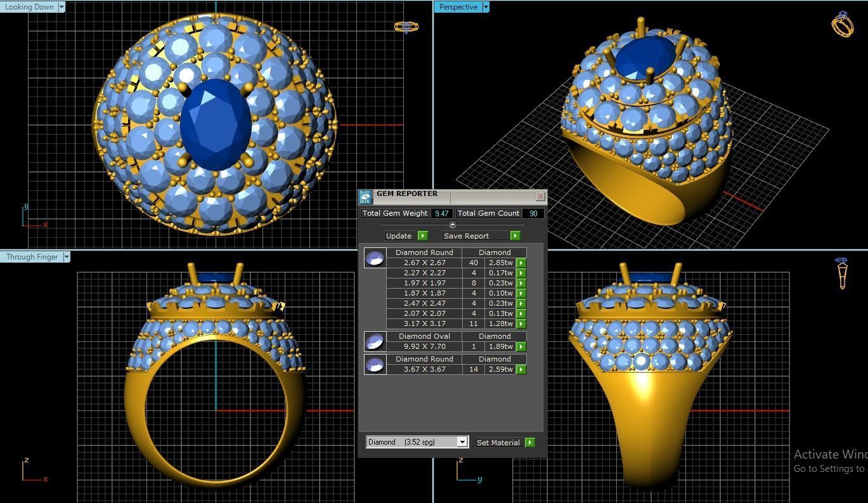The image size is (868, 503).
Task: Select the 2.67 X 2.67 size cell
Action: pyautogui.click(x=424, y=263)
